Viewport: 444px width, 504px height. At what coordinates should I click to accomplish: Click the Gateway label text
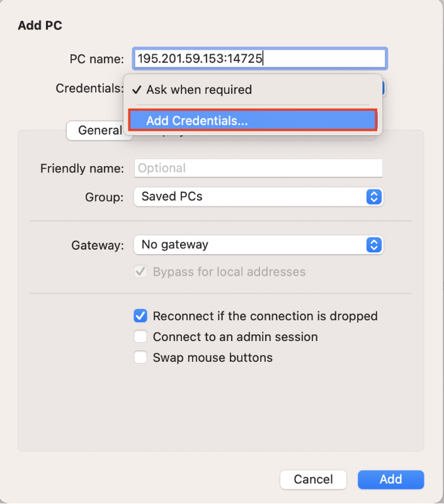click(x=98, y=245)
